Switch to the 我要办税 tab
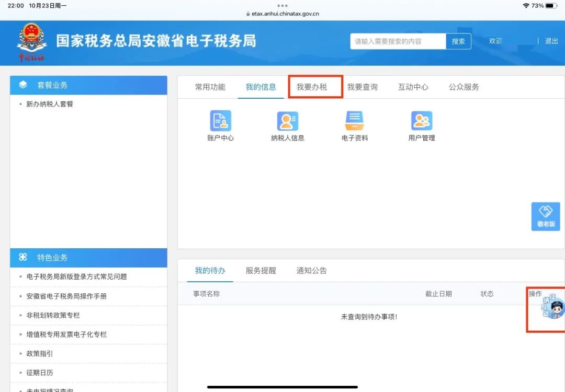The image size is (565, 392). click(312, 87)
